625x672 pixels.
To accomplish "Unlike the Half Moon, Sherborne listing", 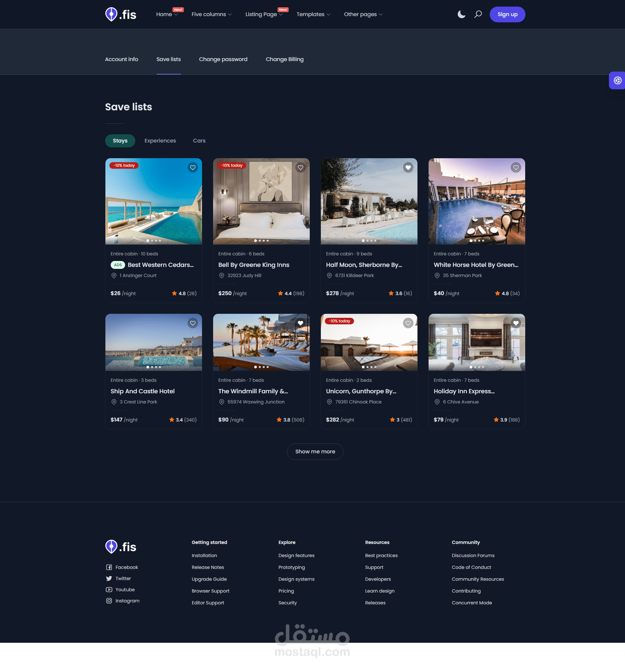I will 408,167.
